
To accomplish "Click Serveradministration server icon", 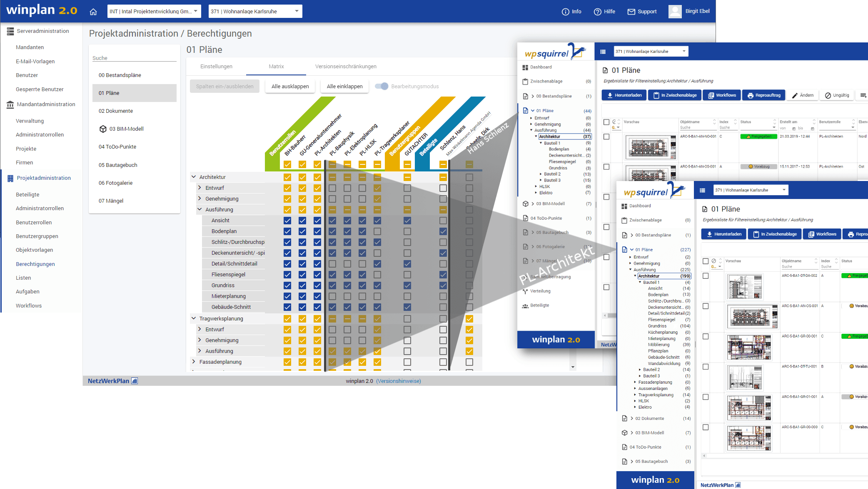I will click(x=10, y=31).
